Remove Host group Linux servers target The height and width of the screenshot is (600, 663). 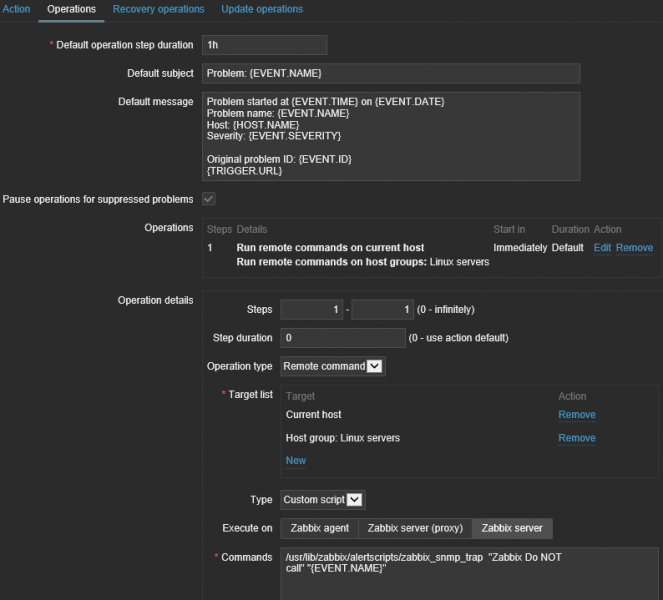[576, 438]
